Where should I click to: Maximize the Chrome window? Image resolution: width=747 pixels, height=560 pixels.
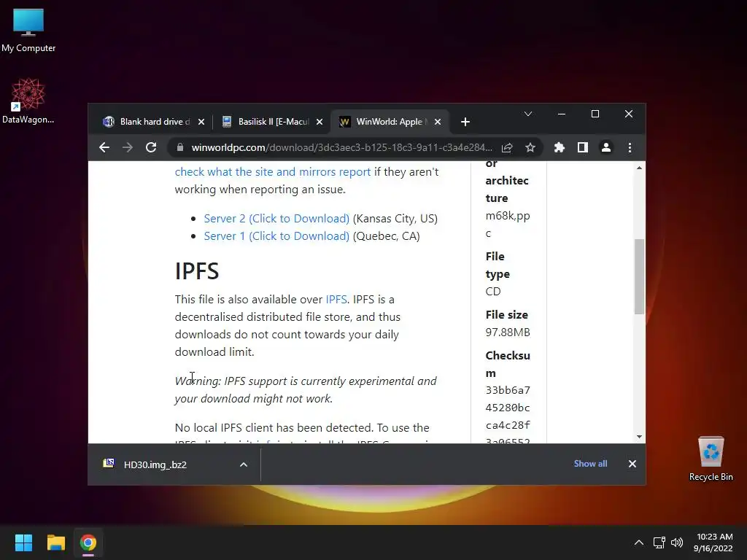coord(595,114)
